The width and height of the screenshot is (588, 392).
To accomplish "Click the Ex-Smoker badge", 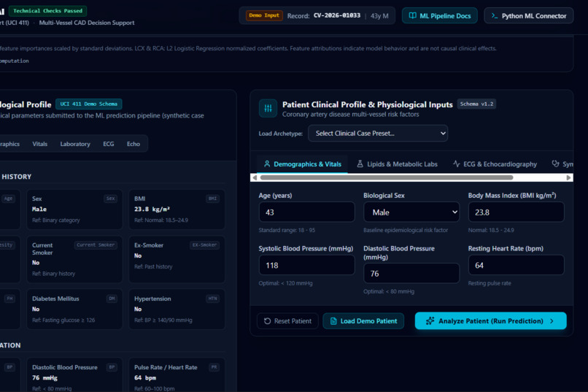I will point(204,245).
